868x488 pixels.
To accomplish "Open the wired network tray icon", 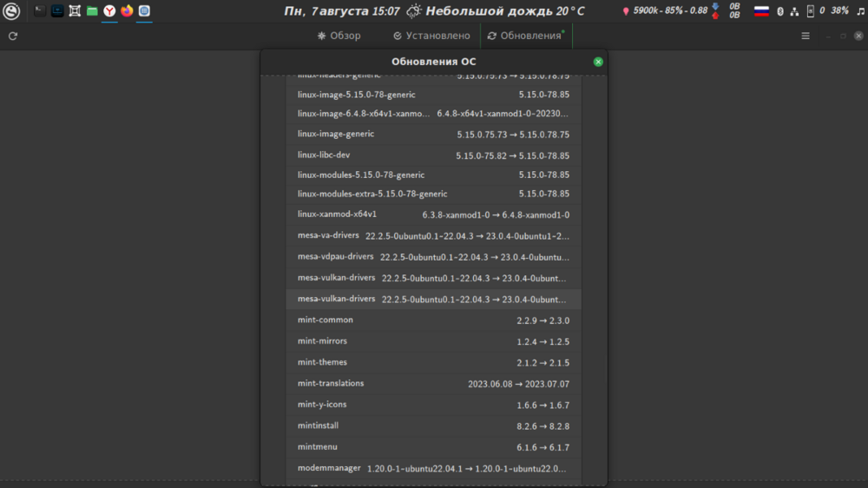I will pyautogui.click(x=794, y=11).
